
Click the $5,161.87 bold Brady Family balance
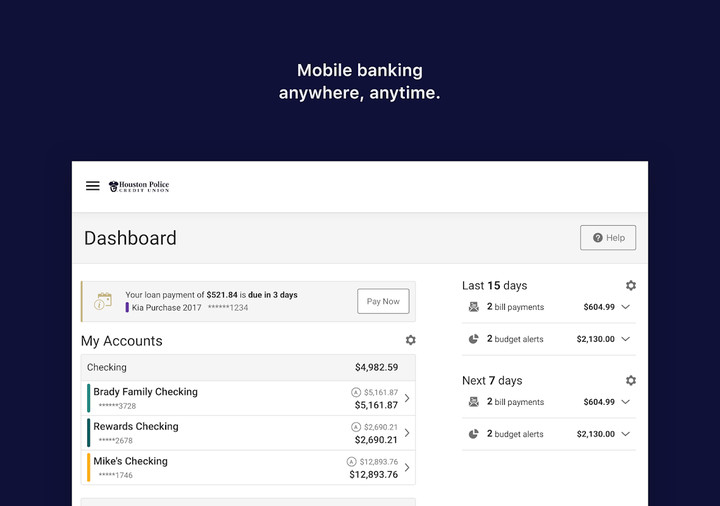click(x=376, y=405)
